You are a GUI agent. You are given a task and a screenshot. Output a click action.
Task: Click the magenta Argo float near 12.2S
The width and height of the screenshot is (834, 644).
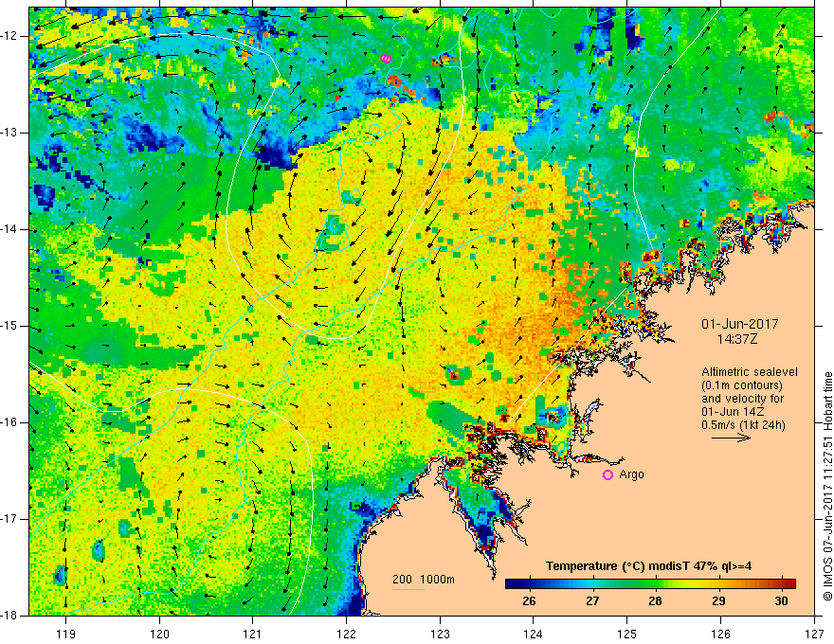click(386, 59)
